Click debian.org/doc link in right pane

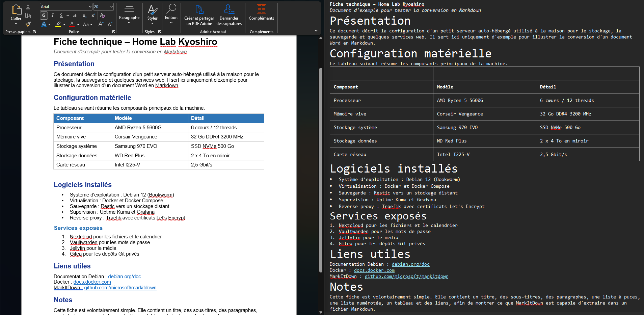click(x=410, y=264)
